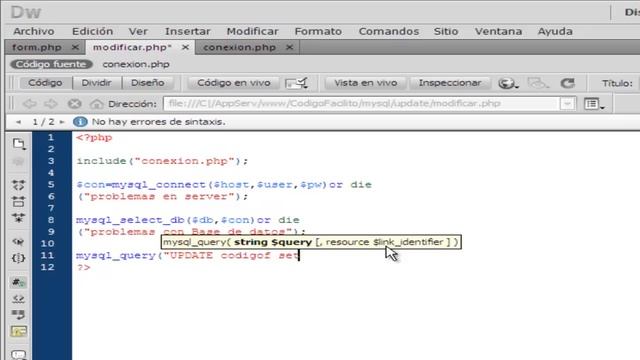Open related file conexion.php below tabs
The height and width of the screenshot is (360, 640).
coord(136,64)
